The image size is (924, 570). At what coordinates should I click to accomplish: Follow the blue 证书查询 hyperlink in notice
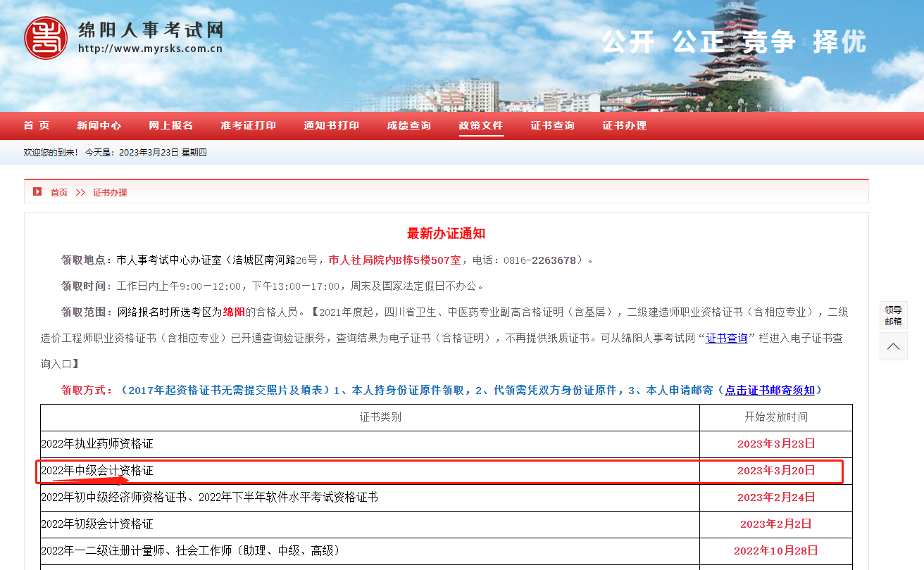(x=727, y=338)
